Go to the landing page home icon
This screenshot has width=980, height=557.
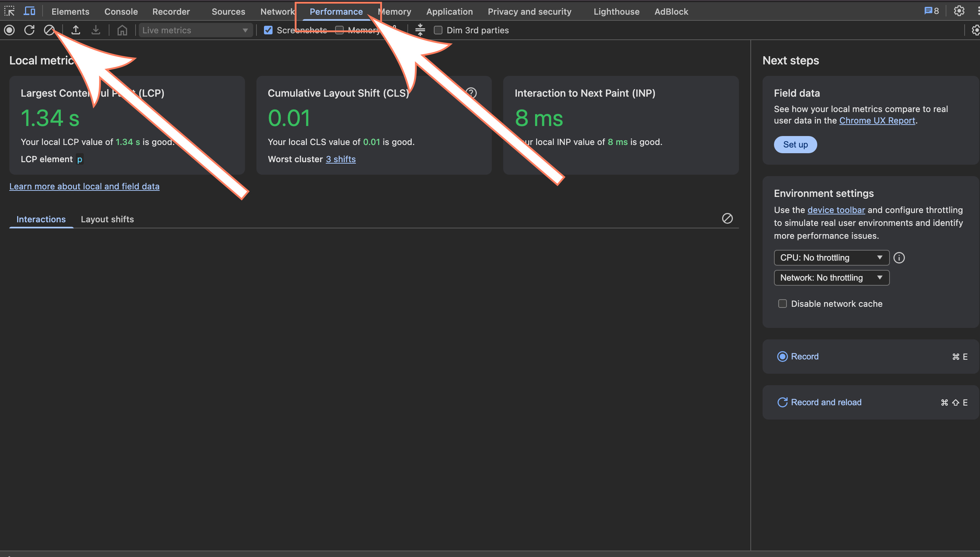(x=122, y=30)
